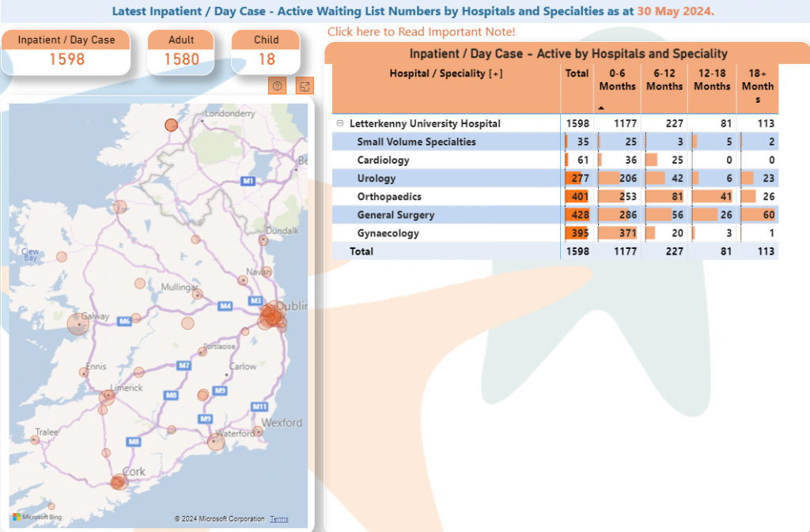Select the Urology row in the table
This screenshot has height=532, width=810.
443,178
